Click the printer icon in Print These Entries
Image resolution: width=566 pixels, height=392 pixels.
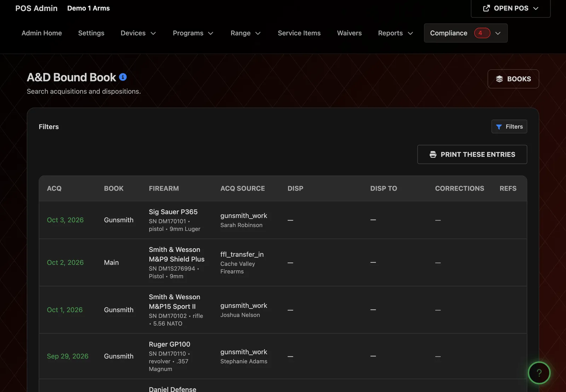[x=433, y=154]
